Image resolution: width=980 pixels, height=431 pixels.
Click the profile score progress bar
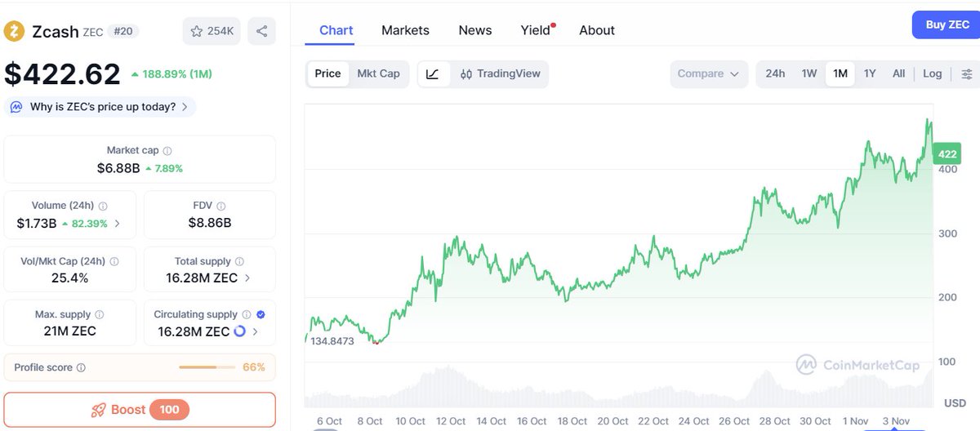[x=207, y=367]
